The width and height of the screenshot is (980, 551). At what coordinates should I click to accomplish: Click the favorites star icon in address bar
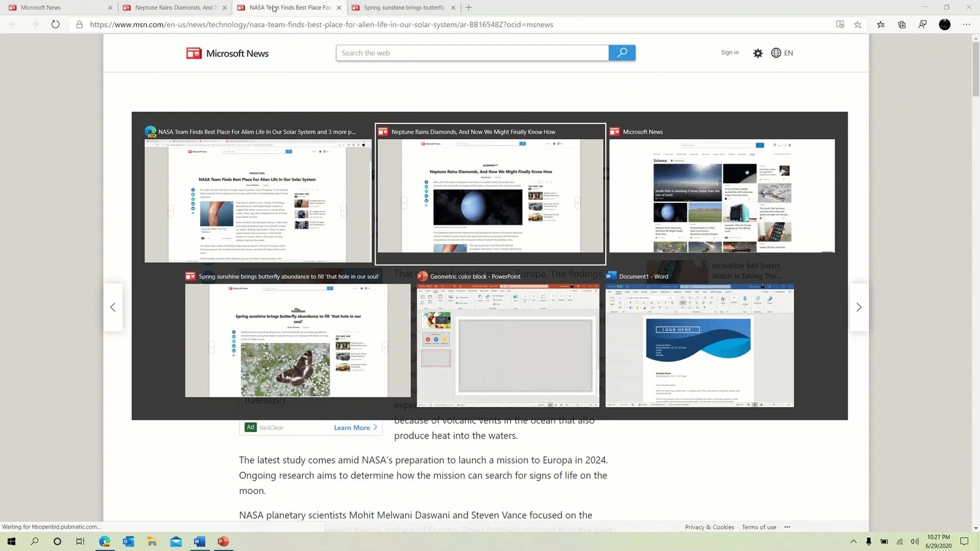click(857, 24)
